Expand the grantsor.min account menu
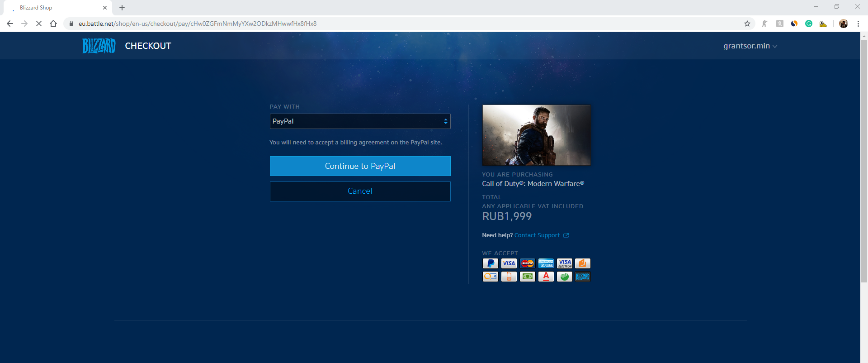This screenshot has height=363, width=868. (750, 46)
